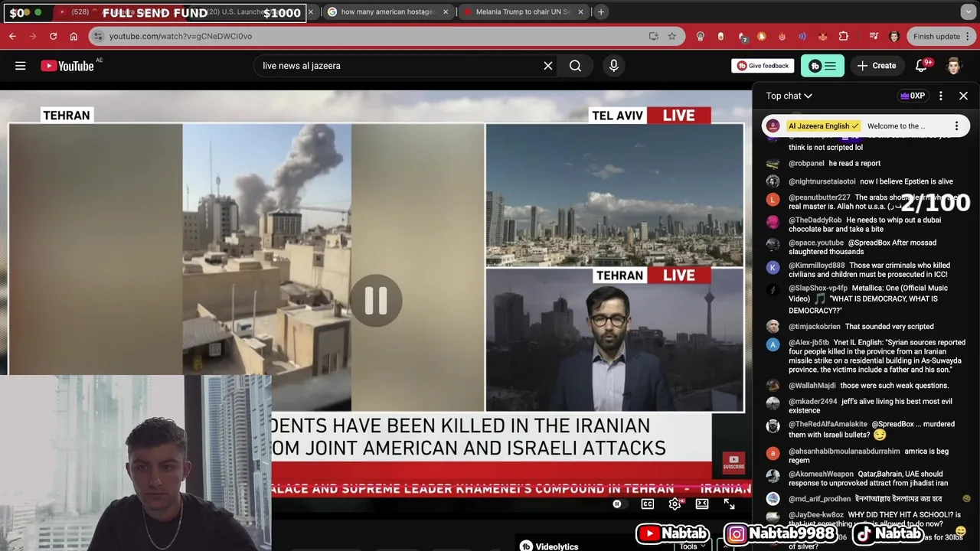Close the 'how many american hostages' tab

pos(446,12)
